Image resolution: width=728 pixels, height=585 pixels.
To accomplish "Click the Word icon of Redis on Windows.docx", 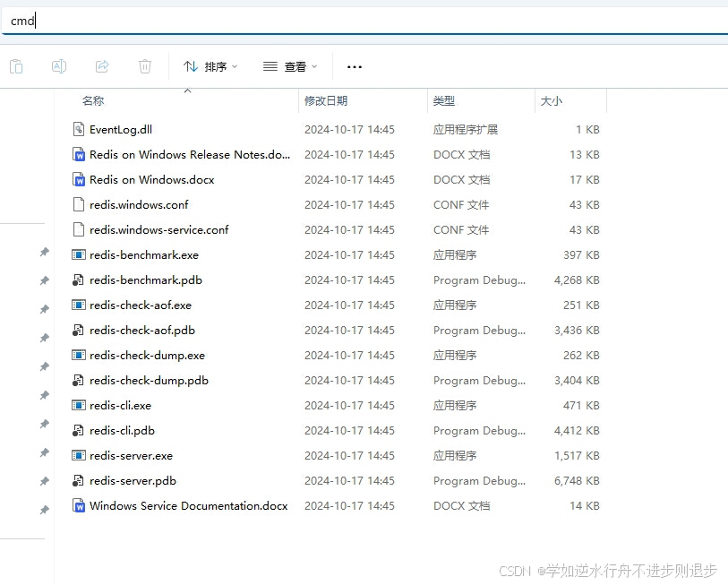I will (79, 179).
